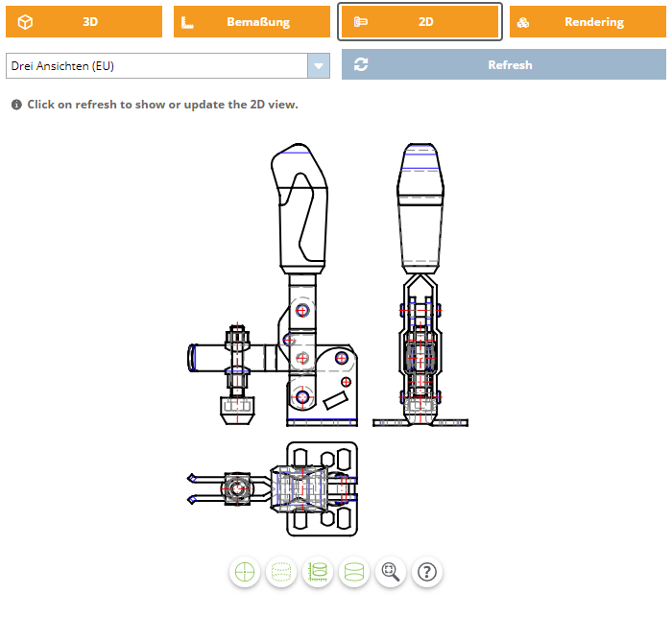Click the spheres icon on the Rendering tab
672x617 pixels.
(523, 22)
